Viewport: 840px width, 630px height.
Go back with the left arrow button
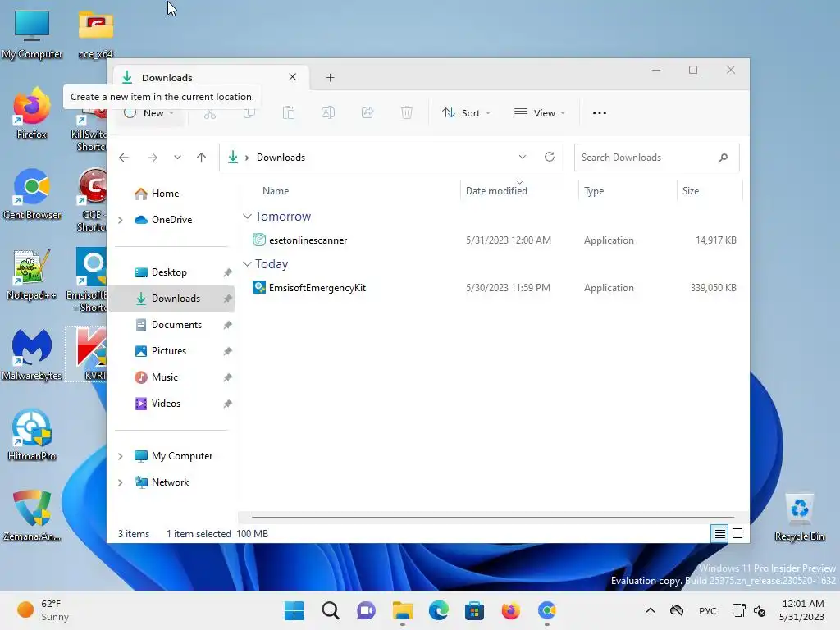coord(124,157)
